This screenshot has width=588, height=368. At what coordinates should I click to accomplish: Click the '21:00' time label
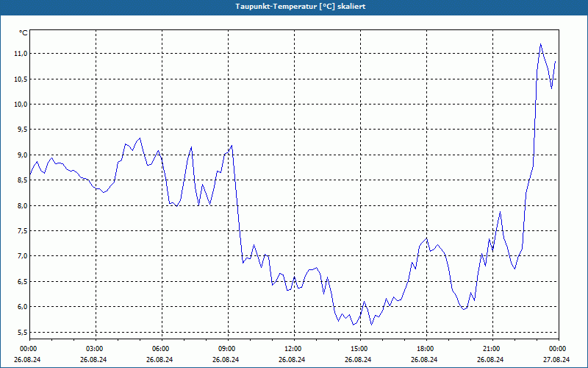[491, 349]
